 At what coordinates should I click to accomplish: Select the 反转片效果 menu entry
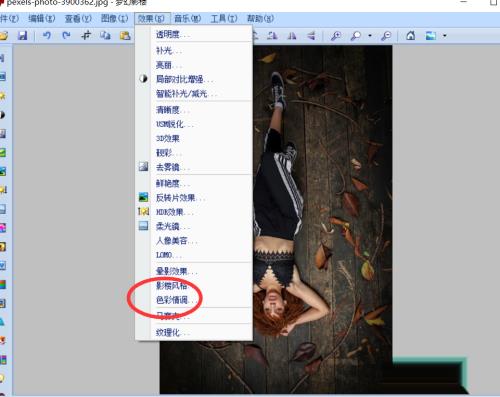194,198
